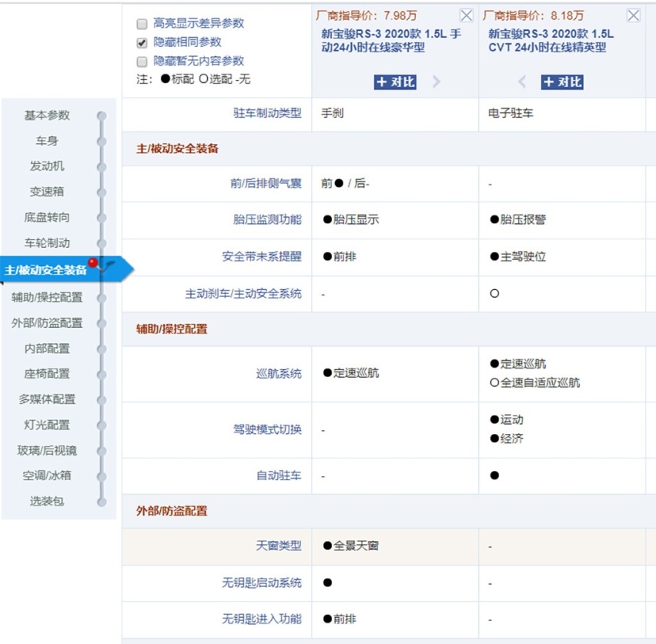Click 经济 drive mode entry

(x=507, y=439)
